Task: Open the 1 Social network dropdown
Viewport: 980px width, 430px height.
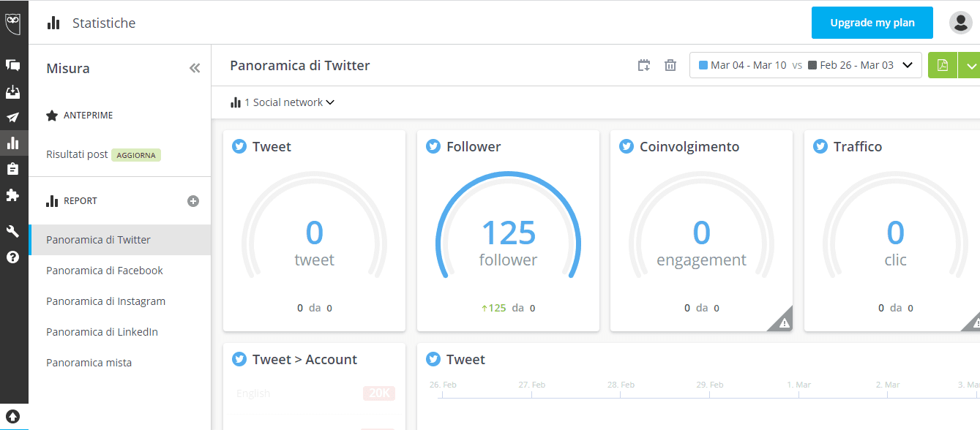Action: [x=283, y=102]
